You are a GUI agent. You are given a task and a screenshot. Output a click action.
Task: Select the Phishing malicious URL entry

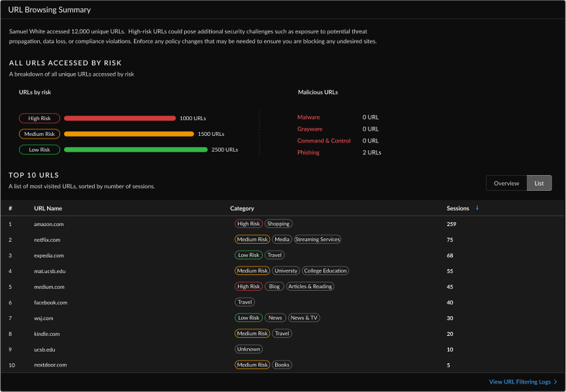[x=307, y=152]
